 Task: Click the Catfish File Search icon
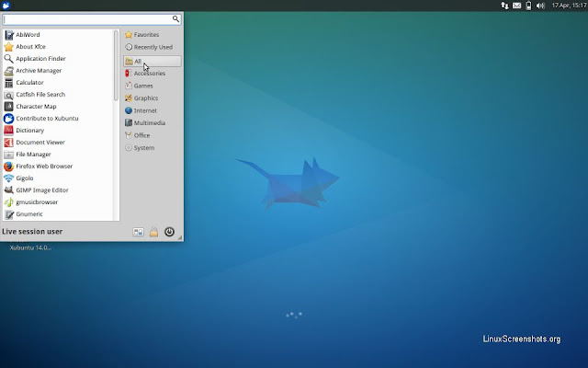point(8,95)
